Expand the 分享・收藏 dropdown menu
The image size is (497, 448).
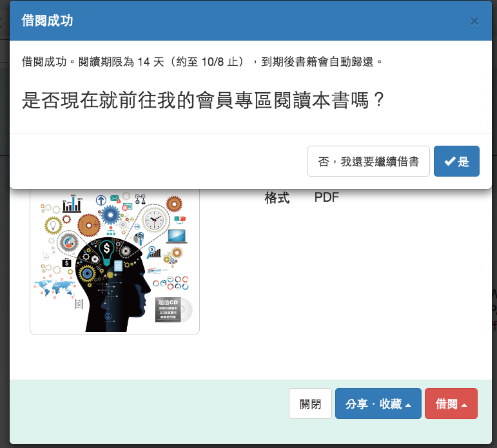(x=378, y=404)
